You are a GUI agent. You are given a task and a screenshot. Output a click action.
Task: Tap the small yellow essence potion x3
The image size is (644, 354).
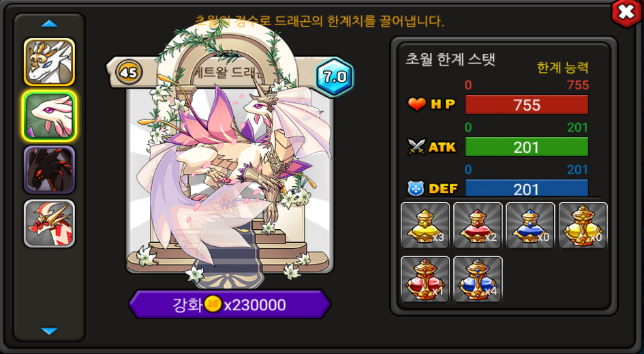tap(425, 226)
